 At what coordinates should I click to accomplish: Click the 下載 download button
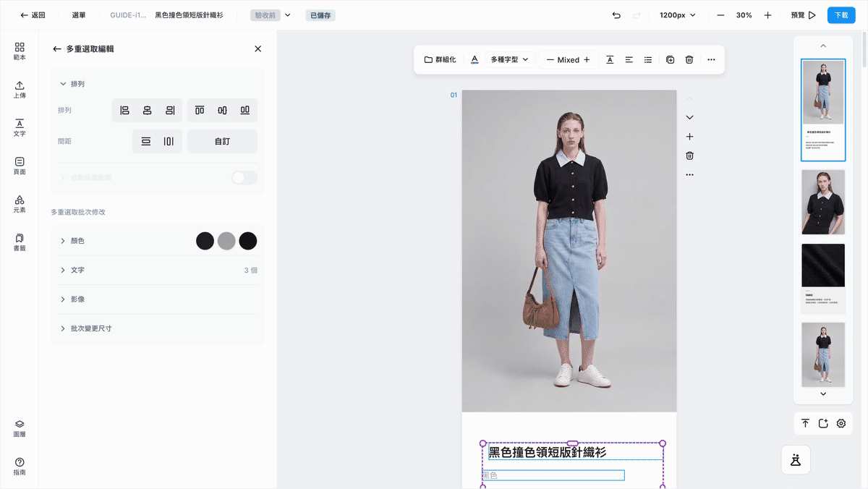pyautogui.click(x=841, y=15)
